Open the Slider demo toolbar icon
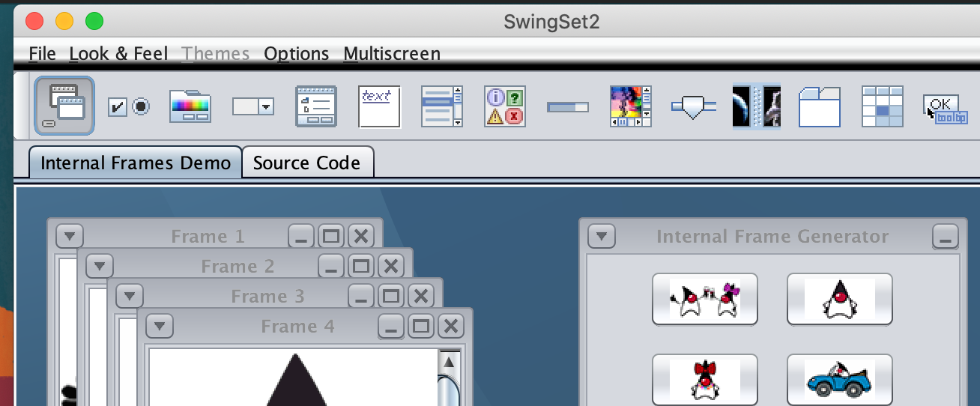Image resolution: width=980 pixels, height=406 pixels. [x=693, y=106]
